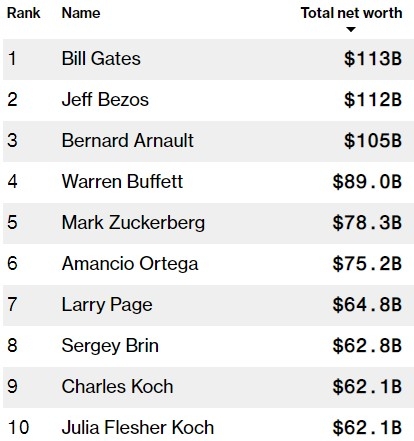This screenshot has height=441, width=414.
Task: Open Jeff Bezos profile link
Action: 105,99
